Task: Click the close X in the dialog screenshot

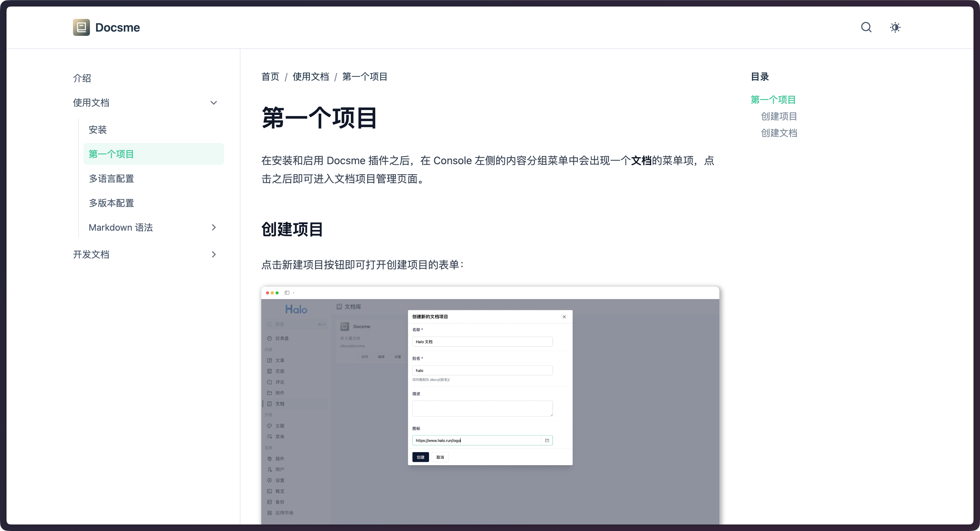Action: coord(564,317)
